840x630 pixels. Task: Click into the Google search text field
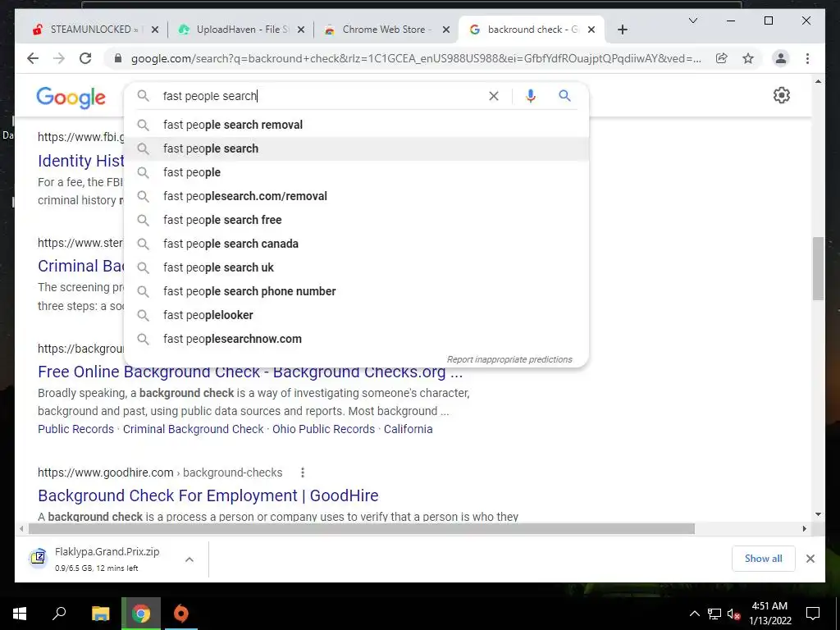322,96
